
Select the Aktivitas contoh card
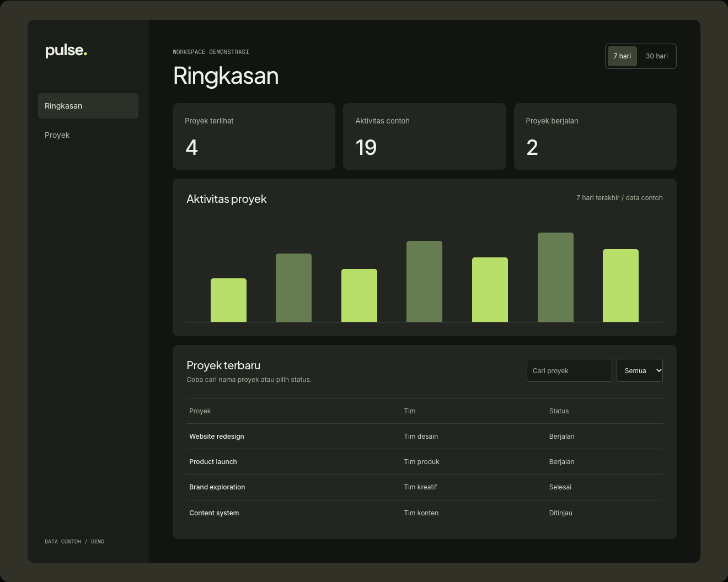[425, 136]
